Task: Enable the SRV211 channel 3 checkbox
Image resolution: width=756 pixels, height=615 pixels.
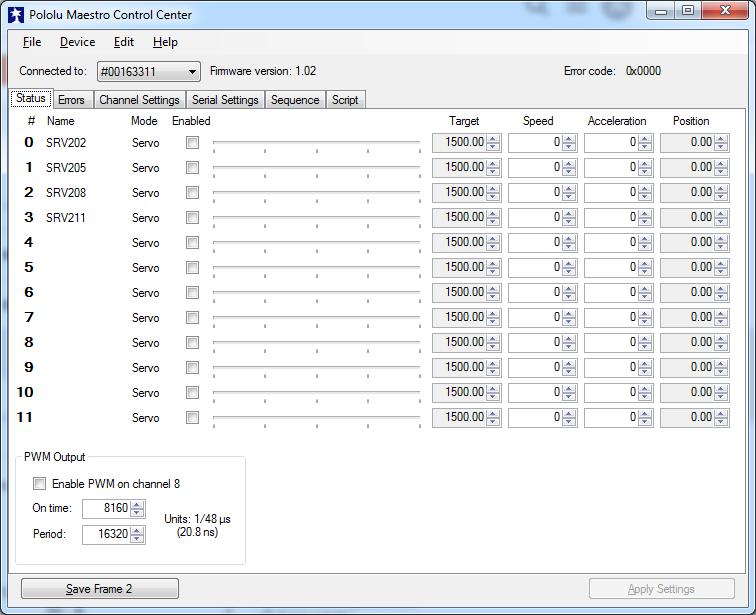Action: point(192,218)
